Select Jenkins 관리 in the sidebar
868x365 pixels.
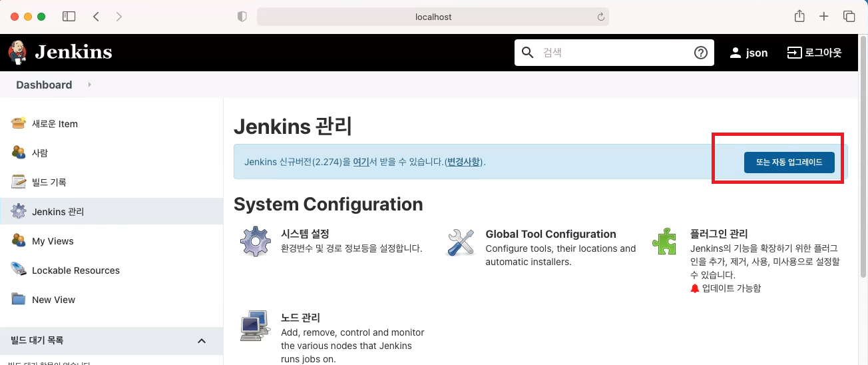[58, 212]
